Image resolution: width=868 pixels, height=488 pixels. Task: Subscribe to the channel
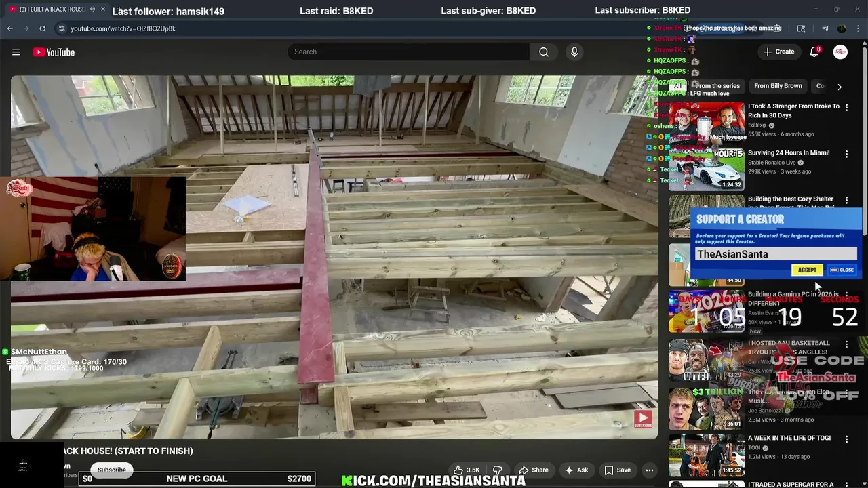(x=112, y=470)
